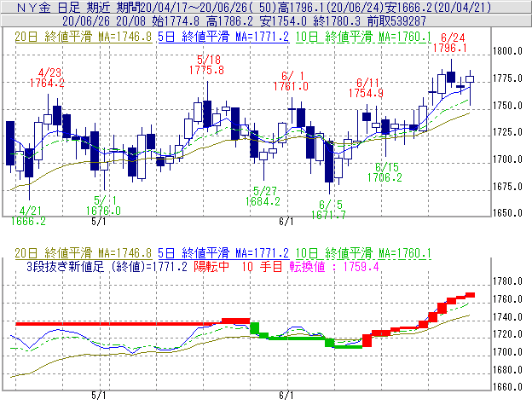Screen dimensions: 532x405
Task: Click the 始1774.8 open price value
Action: pyautogui.click(x=176, y=21)
